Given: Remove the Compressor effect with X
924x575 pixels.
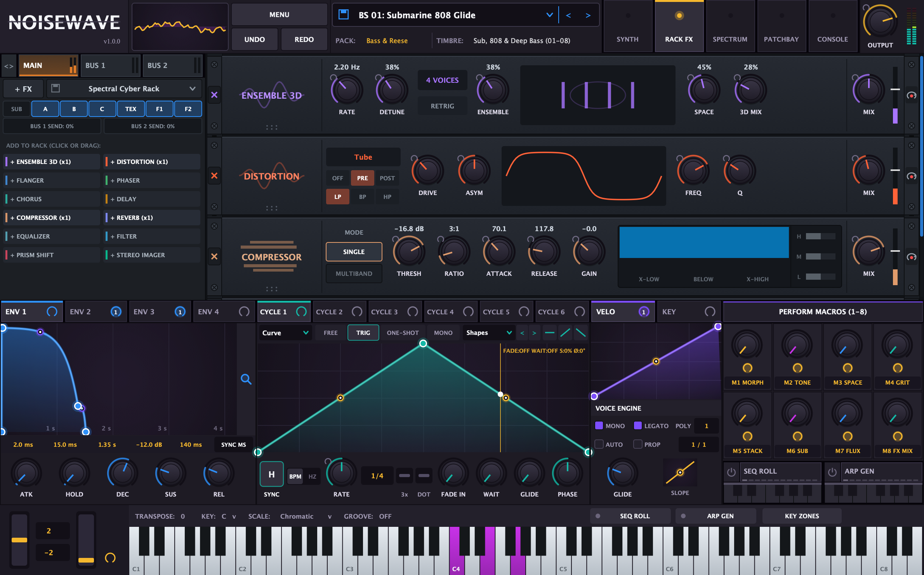Looking at the screenshot, I should [214, 256].
